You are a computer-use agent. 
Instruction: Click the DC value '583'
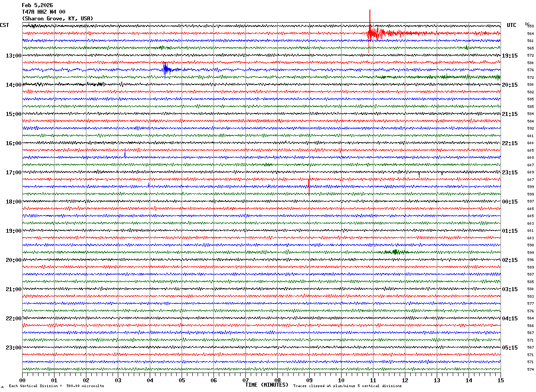point(530,296)
